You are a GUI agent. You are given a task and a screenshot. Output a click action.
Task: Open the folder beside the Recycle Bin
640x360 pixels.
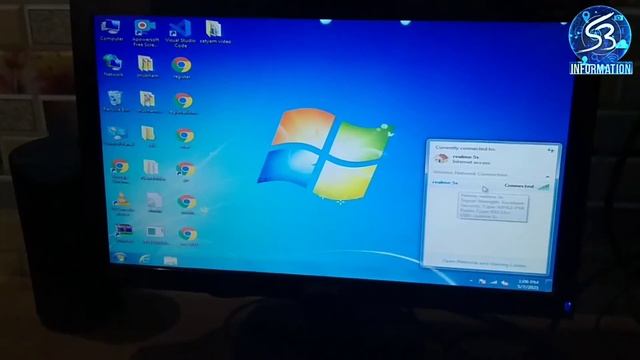pyautogui.click(x=149, y=102)
